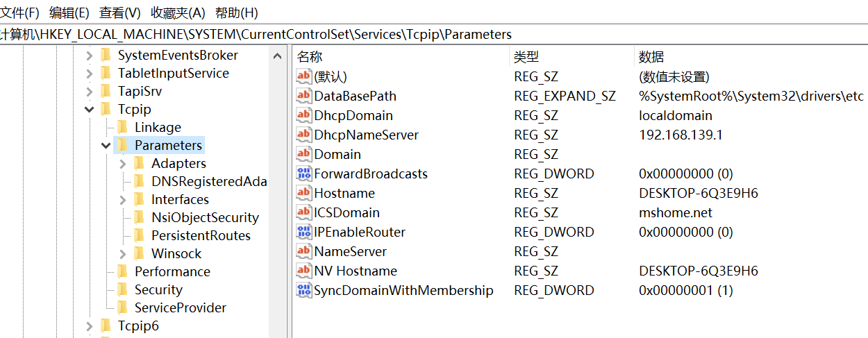Click the localdomain data cell

coord(676,115)
